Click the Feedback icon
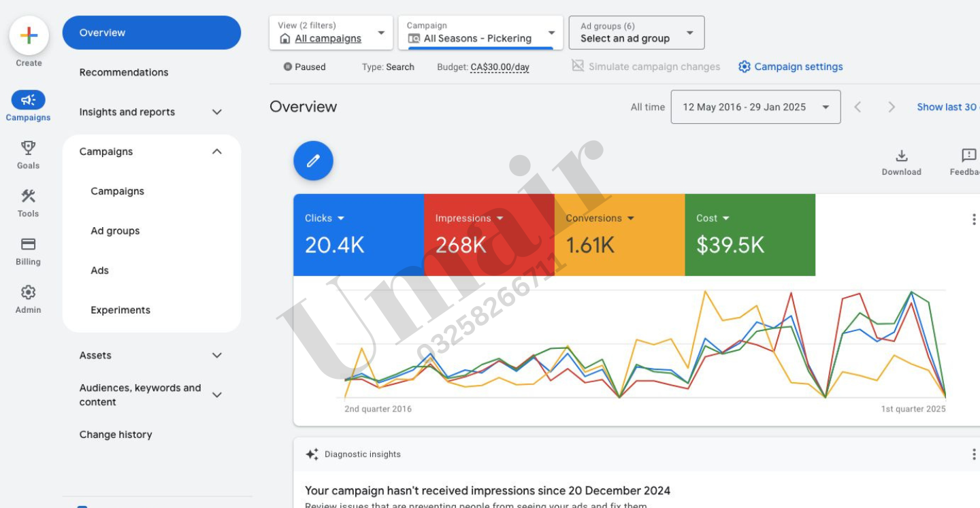The width and height of the screenshot is (980, 508). point(968,156)
